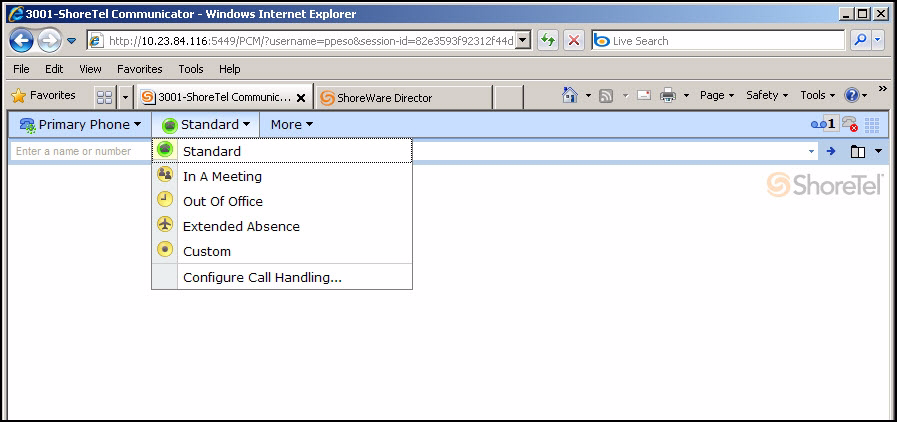Open the name field suggestion dropdown arrow
Image resolution: width=897 pixels, height=422 pixels.
(x=812, y=152)
